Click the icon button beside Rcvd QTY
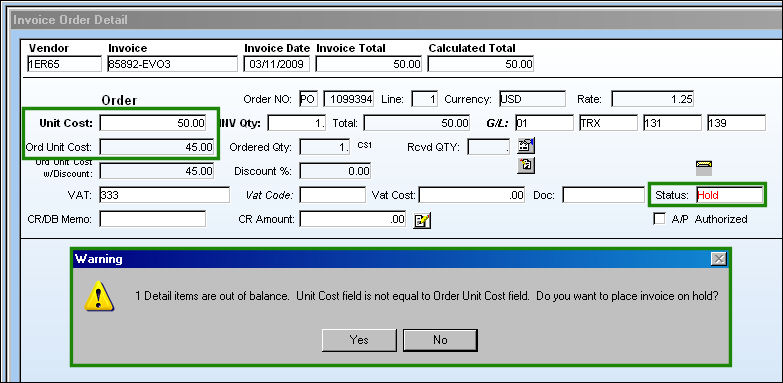The height and width of the screenshot is (383, 783). pyautogui.click(x=526, y=146)
